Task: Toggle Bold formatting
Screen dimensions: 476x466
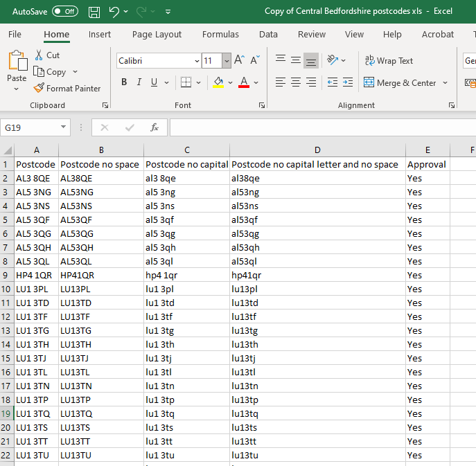Action: pos(124,82)
